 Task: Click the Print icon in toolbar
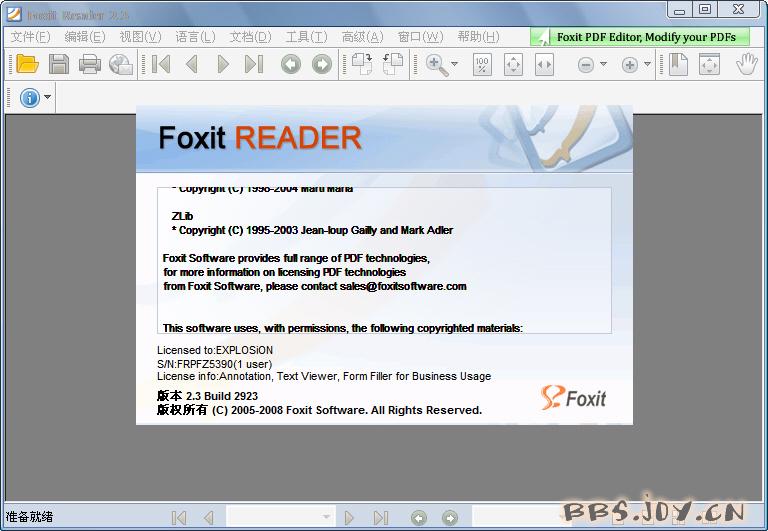click(x=90, y=64)
